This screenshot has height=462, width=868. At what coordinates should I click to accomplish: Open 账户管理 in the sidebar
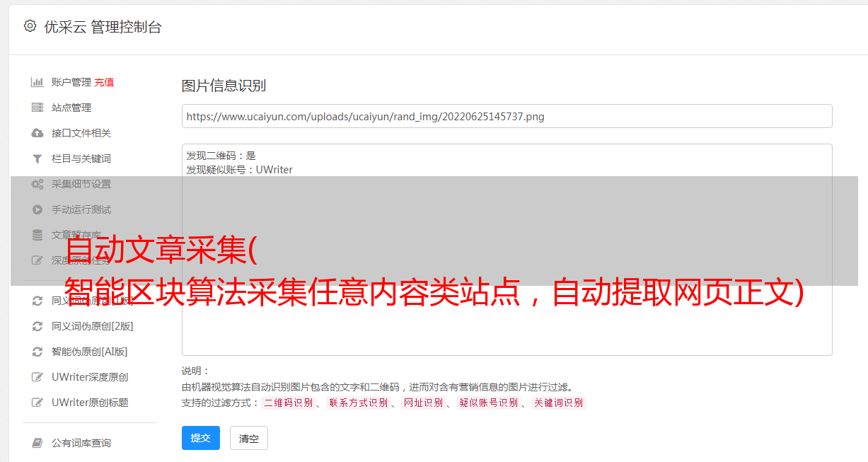click(71, 82)
